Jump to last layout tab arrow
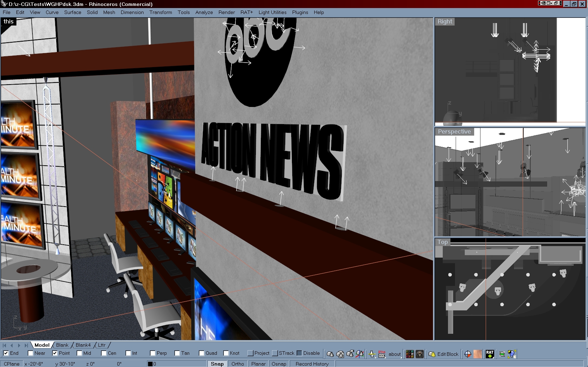Screen dimensions: 588x367 [26, 345]
